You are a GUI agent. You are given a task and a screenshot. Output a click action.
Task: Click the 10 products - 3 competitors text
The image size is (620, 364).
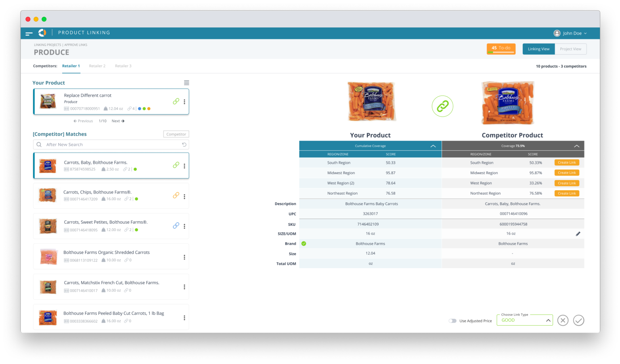(x=561, y=67)
